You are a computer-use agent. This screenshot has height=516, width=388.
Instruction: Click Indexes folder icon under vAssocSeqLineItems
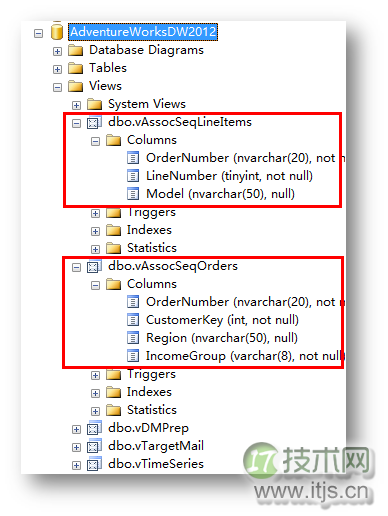coord(114,231)
